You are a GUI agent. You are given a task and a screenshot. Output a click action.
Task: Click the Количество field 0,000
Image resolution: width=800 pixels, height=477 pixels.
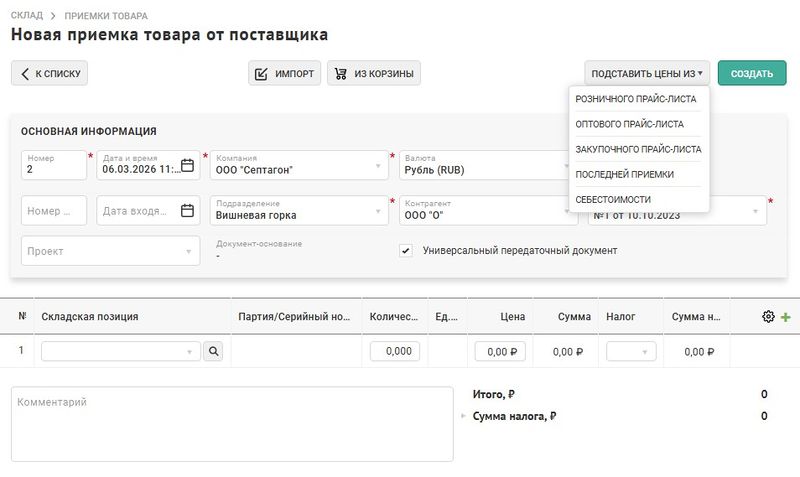395,351
